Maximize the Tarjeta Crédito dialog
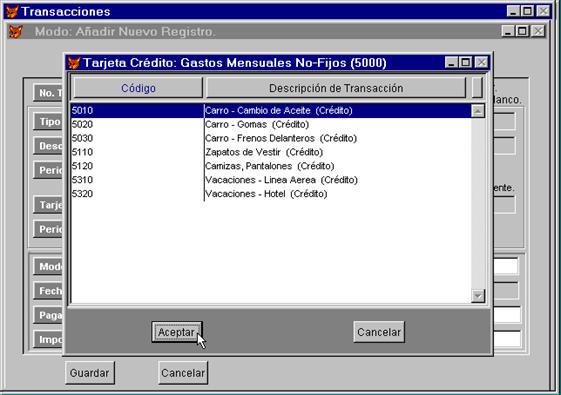 point(465,63)
